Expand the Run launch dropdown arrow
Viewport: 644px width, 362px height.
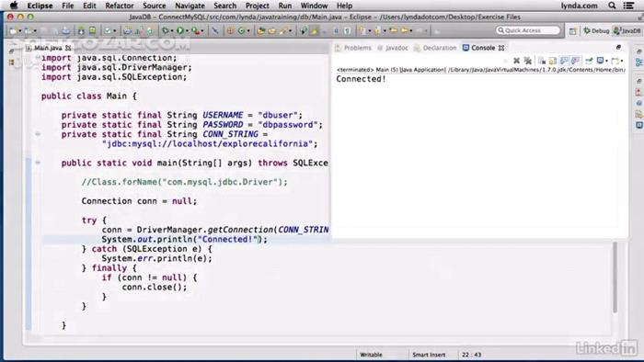tap(187, 30)
